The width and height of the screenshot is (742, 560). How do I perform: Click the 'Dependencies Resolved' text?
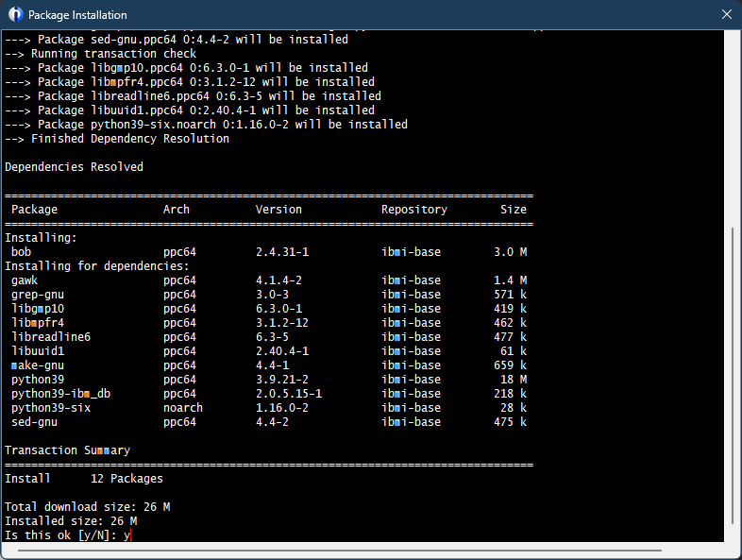[x=74, y=167]
